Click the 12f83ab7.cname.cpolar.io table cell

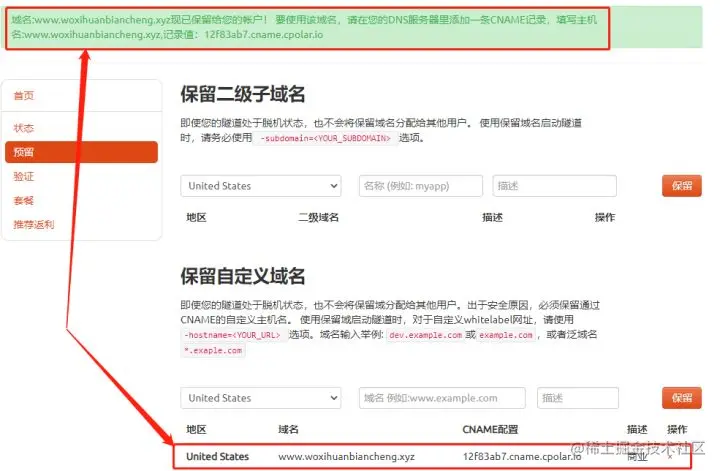click(x=522, y=457)
